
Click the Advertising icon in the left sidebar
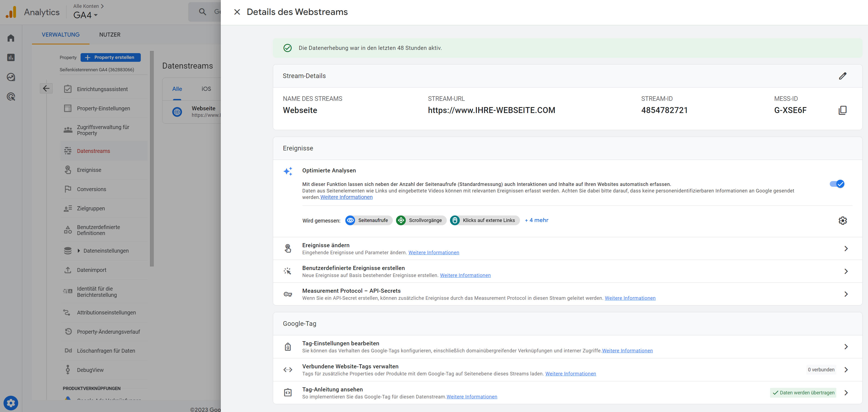(11, 97)
